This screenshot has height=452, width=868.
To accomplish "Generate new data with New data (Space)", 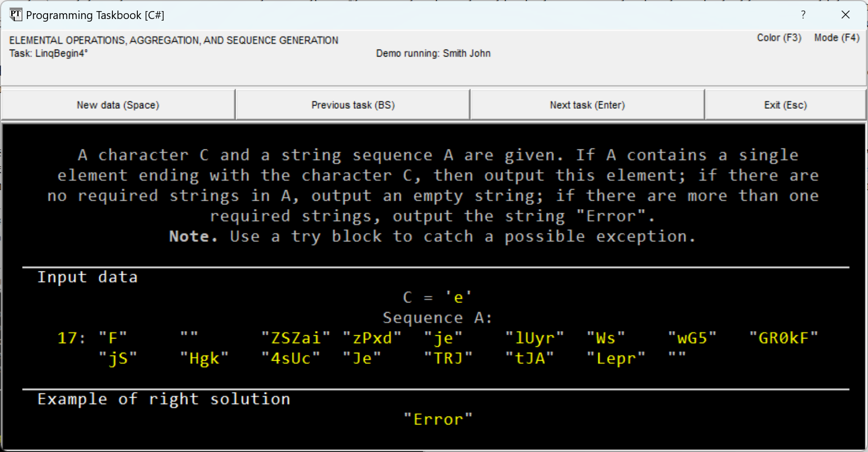I will (118, 105).
